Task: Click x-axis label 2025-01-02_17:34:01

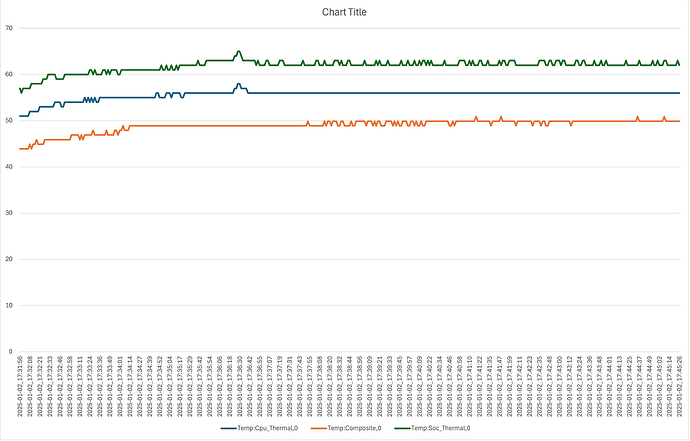Action: [120, 386]
